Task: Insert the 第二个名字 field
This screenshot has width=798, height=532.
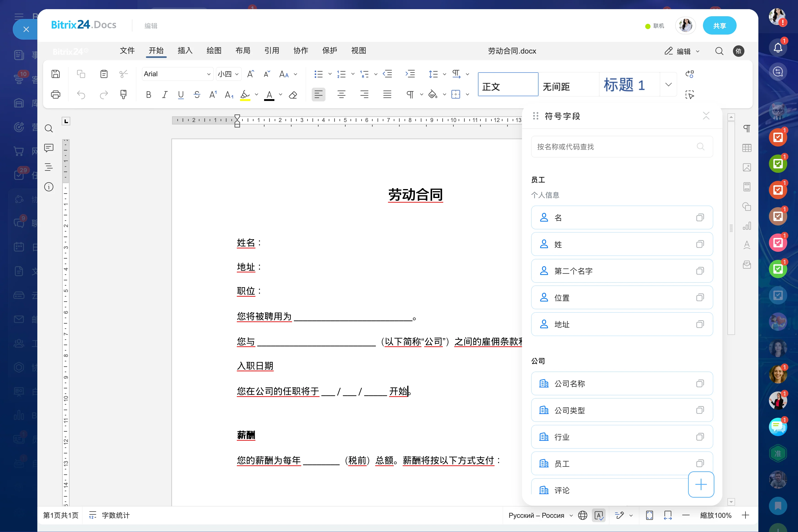Action: tap(622, 271)
